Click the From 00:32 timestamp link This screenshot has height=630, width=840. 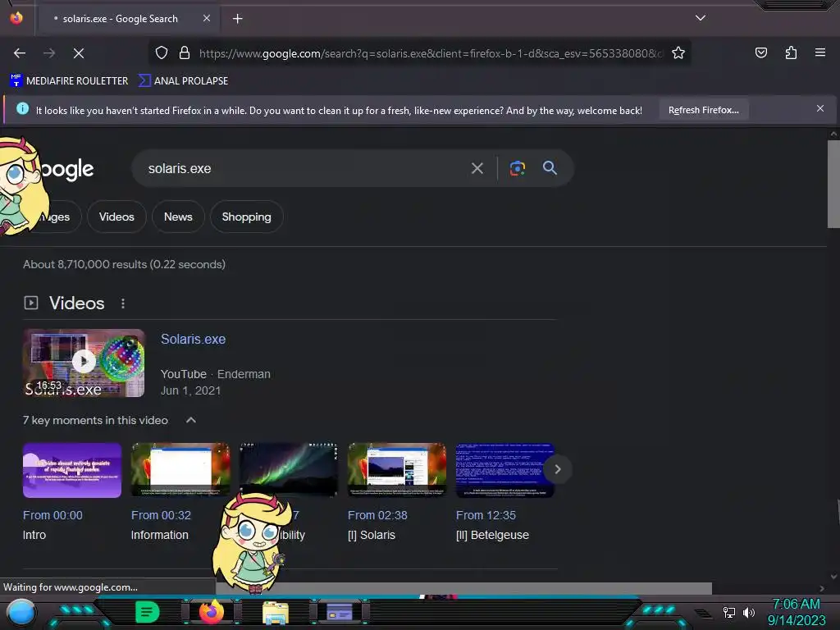(161, 515)
